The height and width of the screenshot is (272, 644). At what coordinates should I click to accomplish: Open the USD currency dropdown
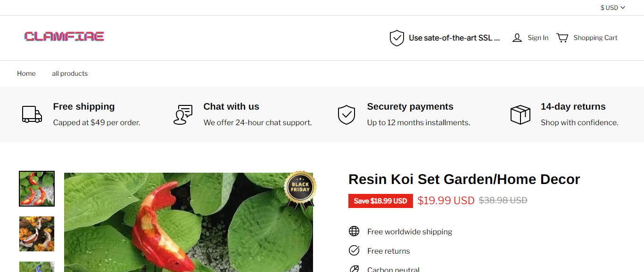612,8
